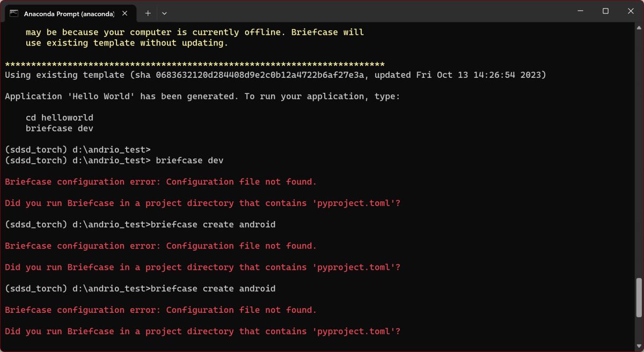Close the terminal window
Screen dimensions: 644x352
pos(630,11)
